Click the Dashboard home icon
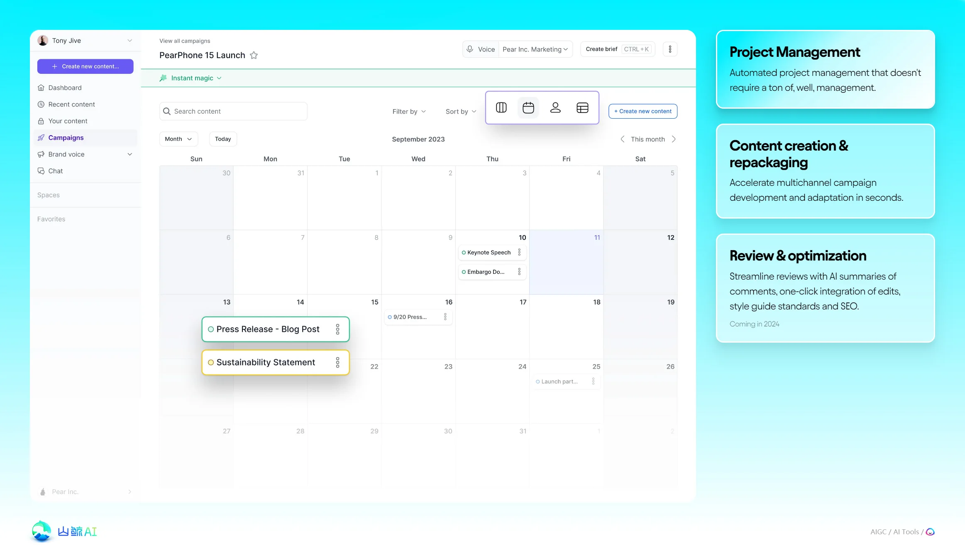 click(41, 88)
